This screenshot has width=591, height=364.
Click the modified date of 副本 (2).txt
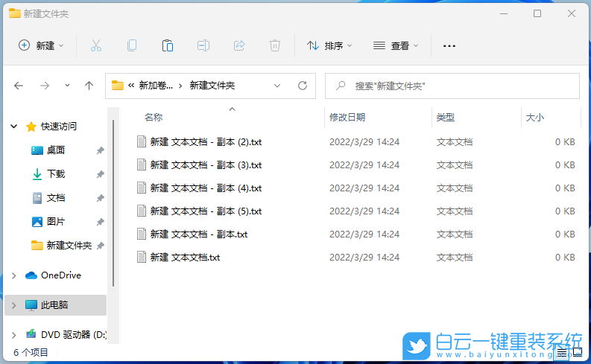click(x=364, y=142)
